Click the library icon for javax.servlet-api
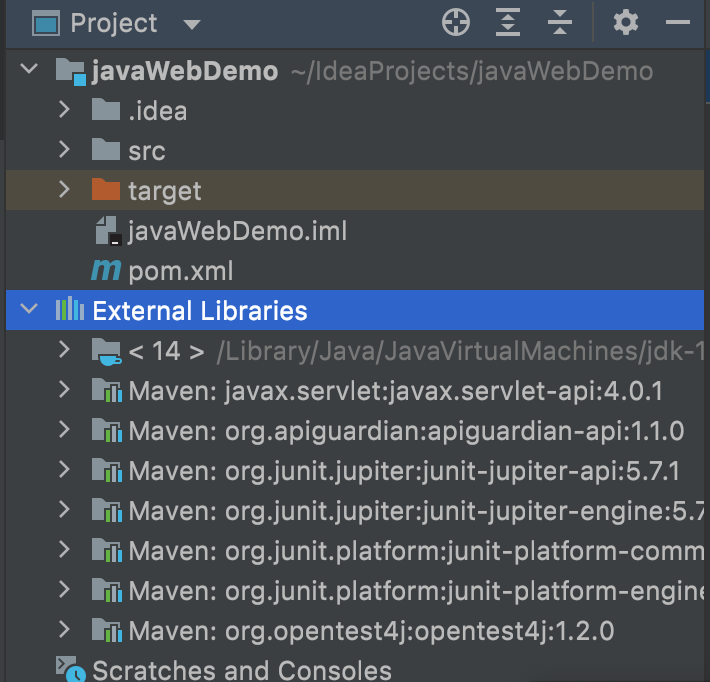The width and height of the screenshot is (710, 682). [x=106, y=390]
